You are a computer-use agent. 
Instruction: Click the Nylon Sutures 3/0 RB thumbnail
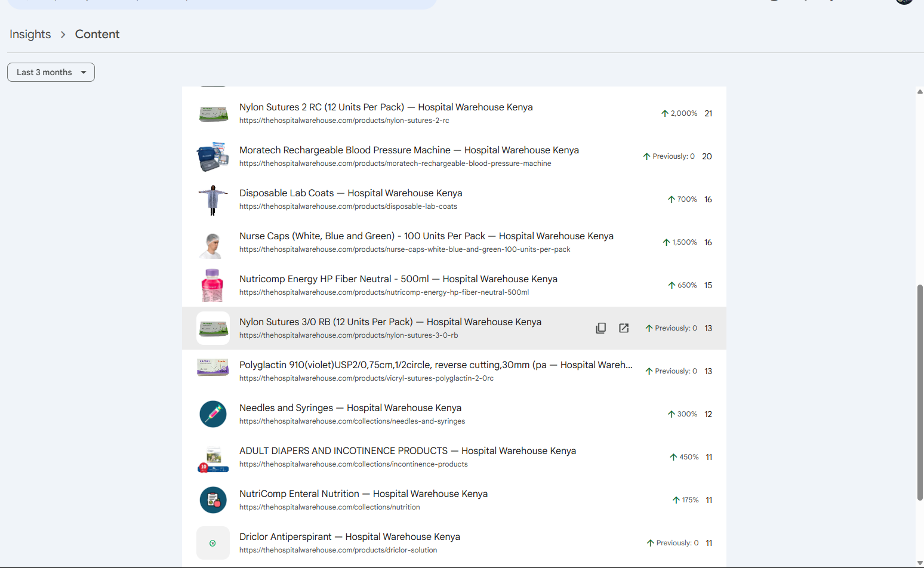tap(213, 328)
